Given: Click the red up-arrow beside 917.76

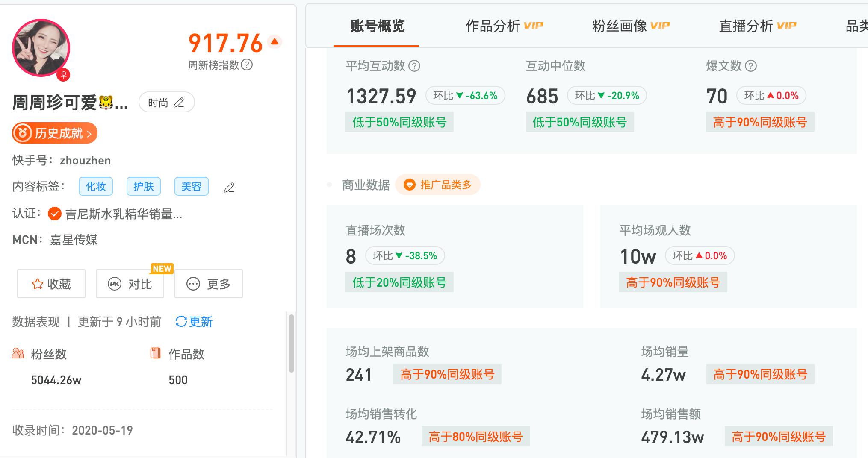Looking at the screenshot, I should tap(275, 42).
